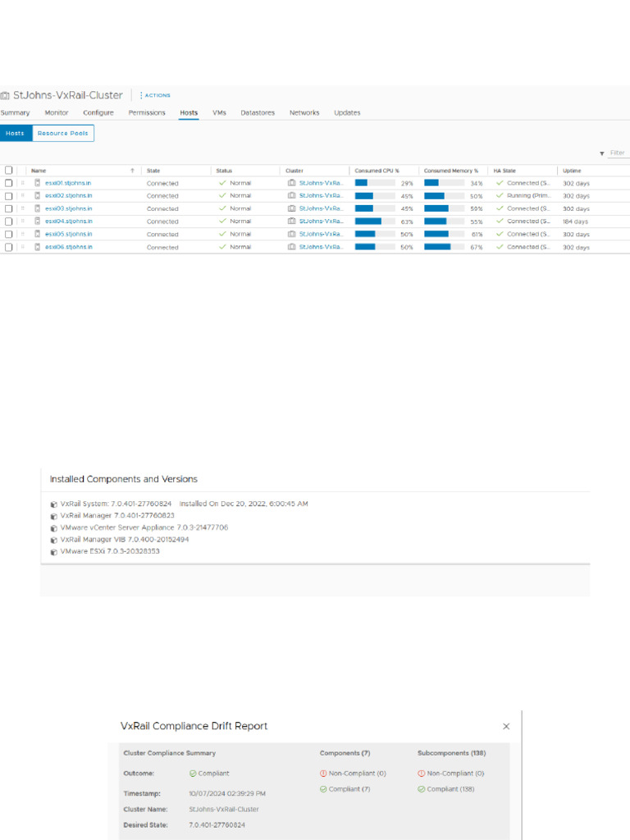Tick the select-all hosts header checkbox
This screenshot has width=630, height=840.
click(x=9, y=171)
